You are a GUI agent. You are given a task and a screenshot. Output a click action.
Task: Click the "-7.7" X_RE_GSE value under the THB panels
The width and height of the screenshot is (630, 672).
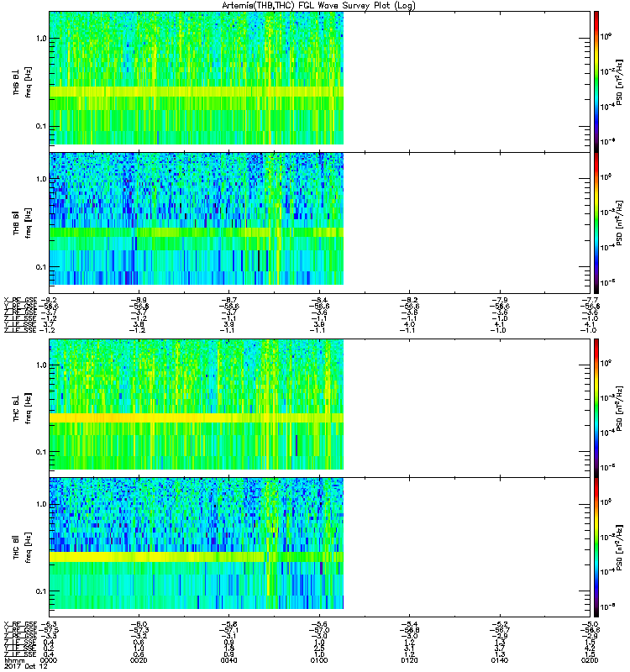click(x=590, y=301)
